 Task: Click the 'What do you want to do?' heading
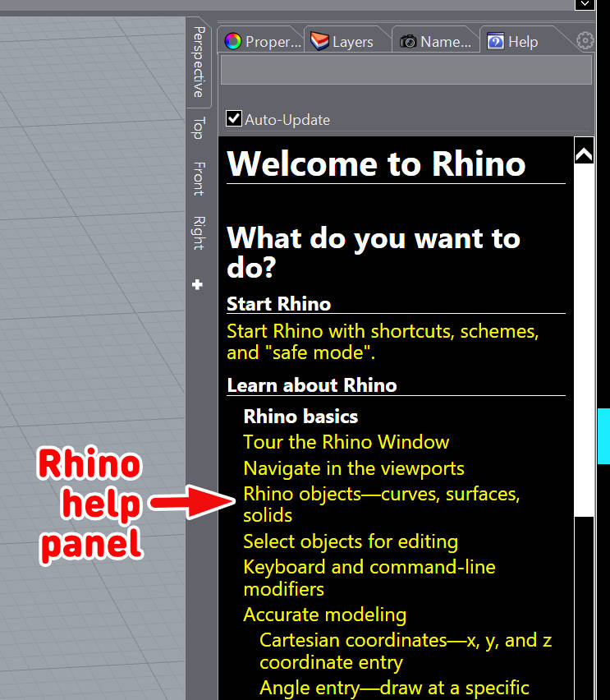[x=374, y=252]
